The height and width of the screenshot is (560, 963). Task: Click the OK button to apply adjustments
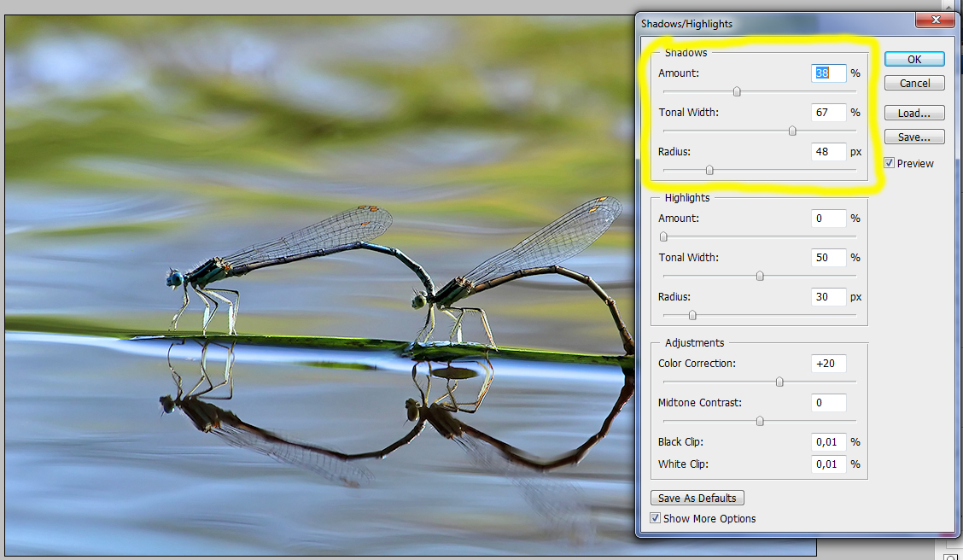914,60
